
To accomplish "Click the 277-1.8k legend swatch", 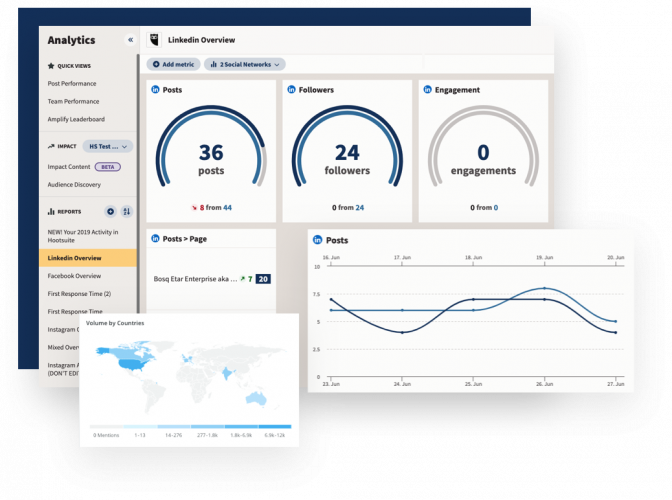I will [207, 426].
